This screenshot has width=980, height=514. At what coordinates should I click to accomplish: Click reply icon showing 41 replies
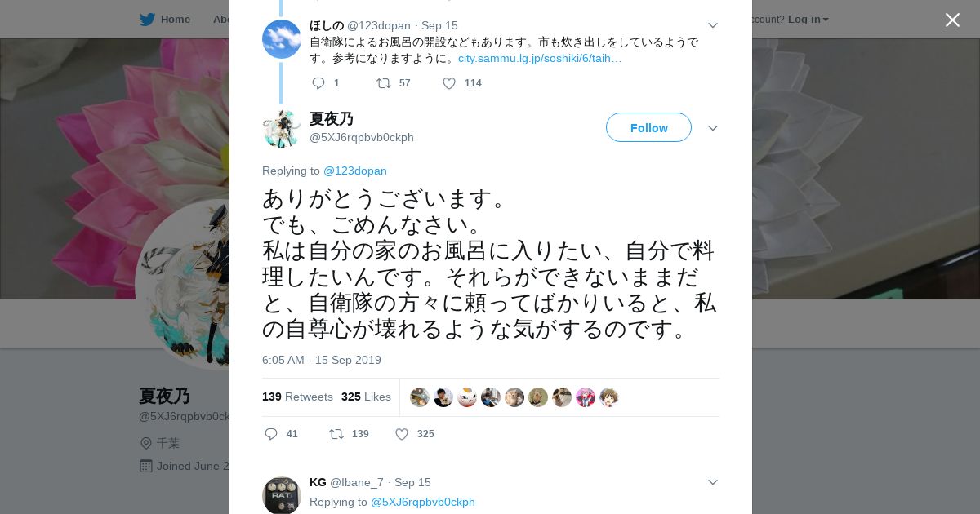pos(271,434)
